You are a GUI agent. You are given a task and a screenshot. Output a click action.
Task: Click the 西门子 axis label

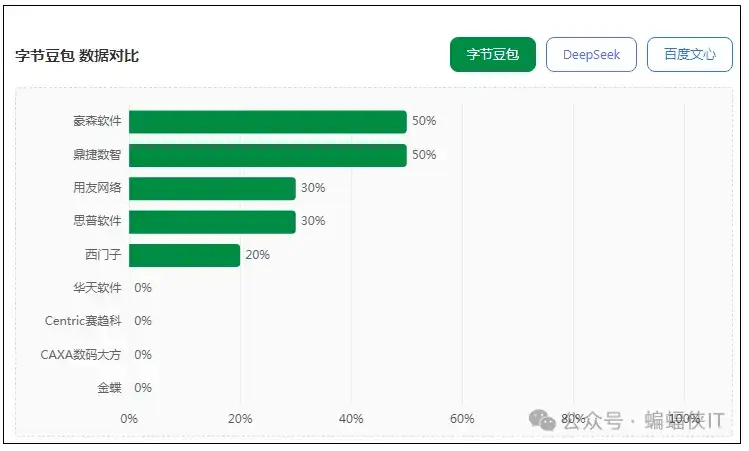103,255
